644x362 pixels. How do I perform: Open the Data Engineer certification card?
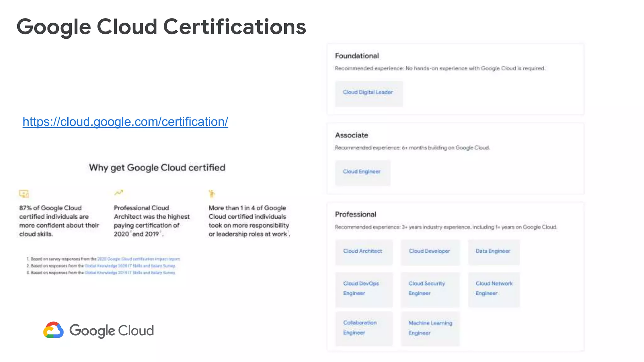pyautogui.click(x=494, y=252)
